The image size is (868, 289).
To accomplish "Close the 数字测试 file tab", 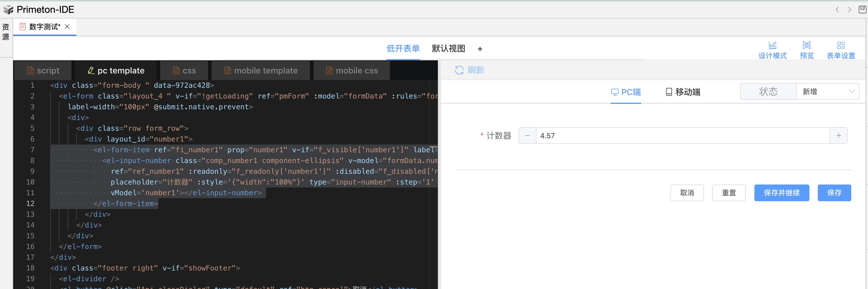I will click(67, 27).
